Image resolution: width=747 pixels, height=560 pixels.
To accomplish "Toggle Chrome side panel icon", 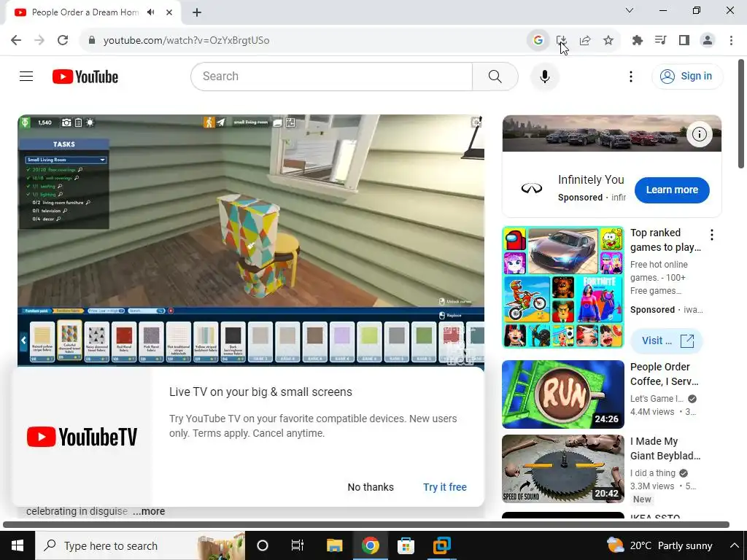I will tap(684, 41).
